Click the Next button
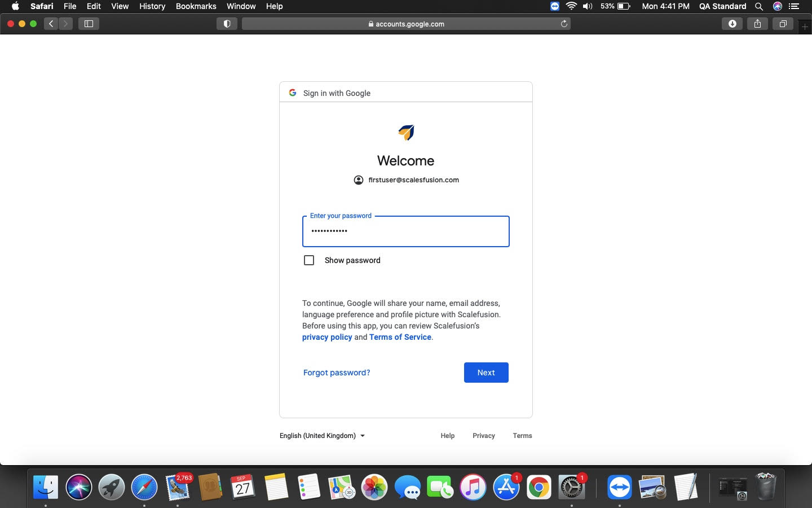 tap(486, 373)
